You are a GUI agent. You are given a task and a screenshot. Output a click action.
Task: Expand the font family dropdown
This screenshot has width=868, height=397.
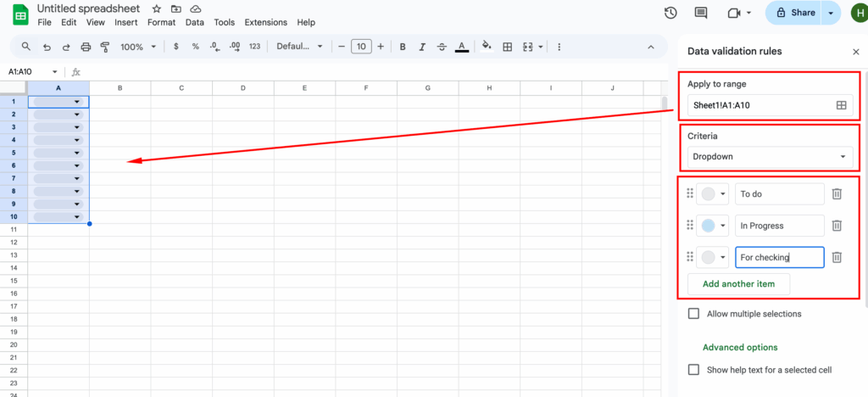click(299, 47)
